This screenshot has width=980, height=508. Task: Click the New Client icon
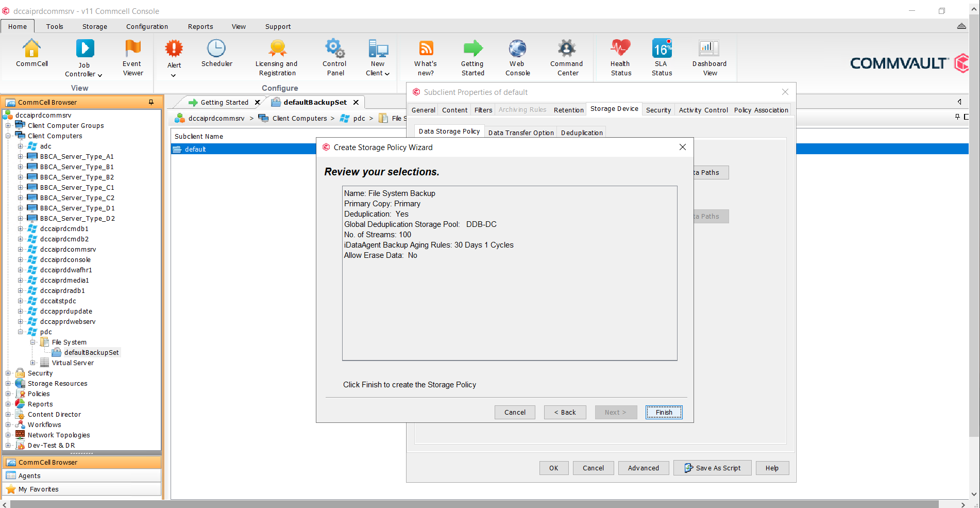[378, 48]
